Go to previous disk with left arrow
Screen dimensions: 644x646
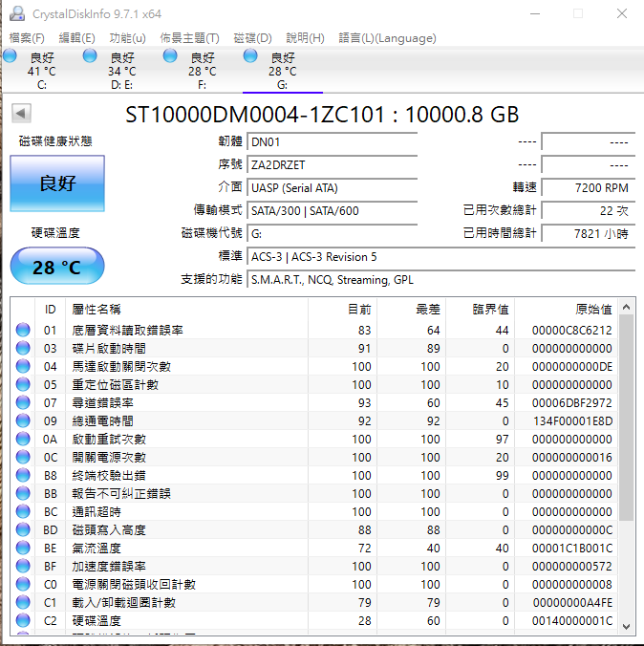click(x=21, y=114)
